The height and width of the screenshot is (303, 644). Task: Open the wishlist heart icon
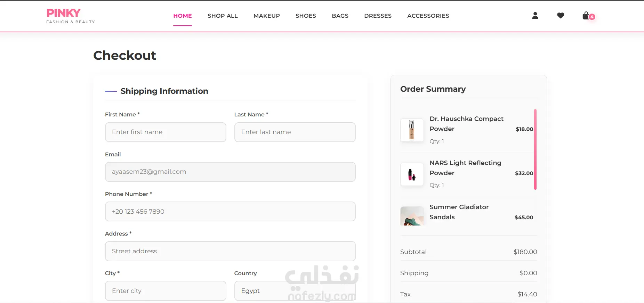[561, 16]
